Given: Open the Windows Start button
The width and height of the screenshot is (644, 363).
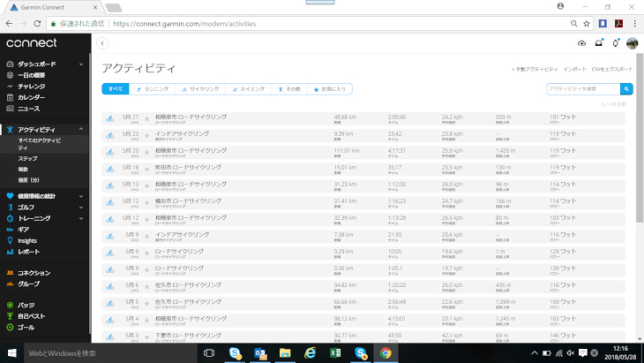Looking at the screenshot, I should coord(12,352).
